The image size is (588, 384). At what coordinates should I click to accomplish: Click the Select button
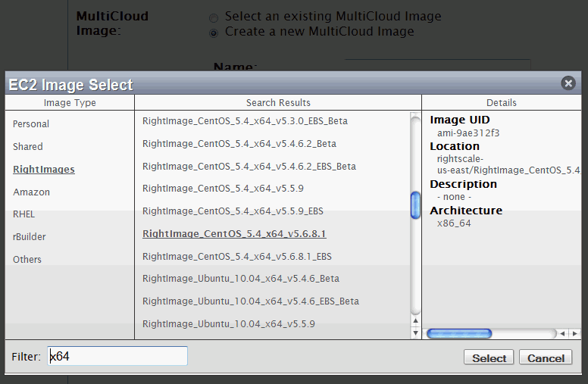coord(489,357)
